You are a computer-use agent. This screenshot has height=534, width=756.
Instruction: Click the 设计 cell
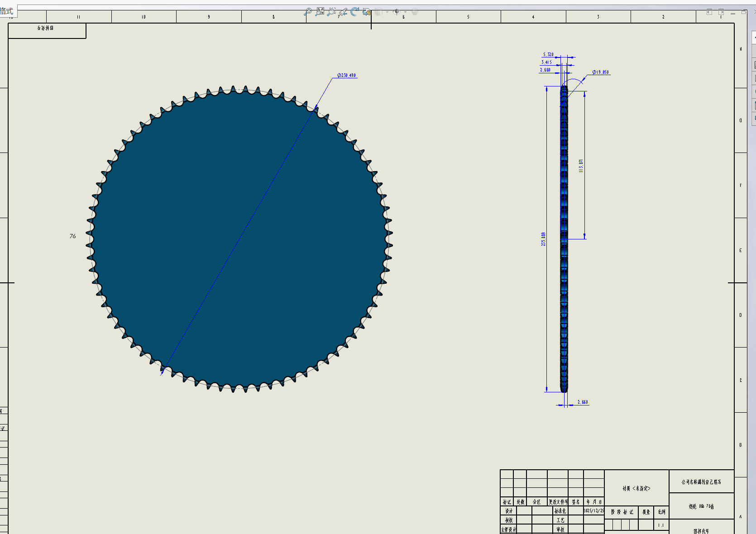coord(508,510)
